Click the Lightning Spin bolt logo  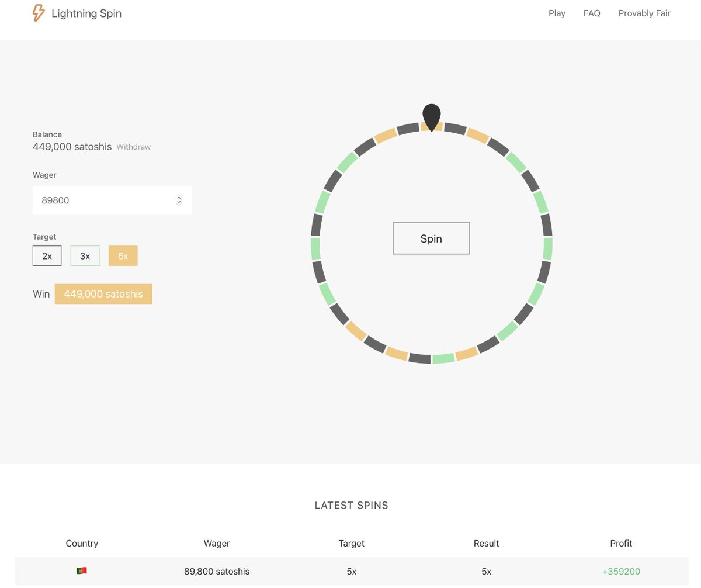pyautogui.click(x=39, y=13)
